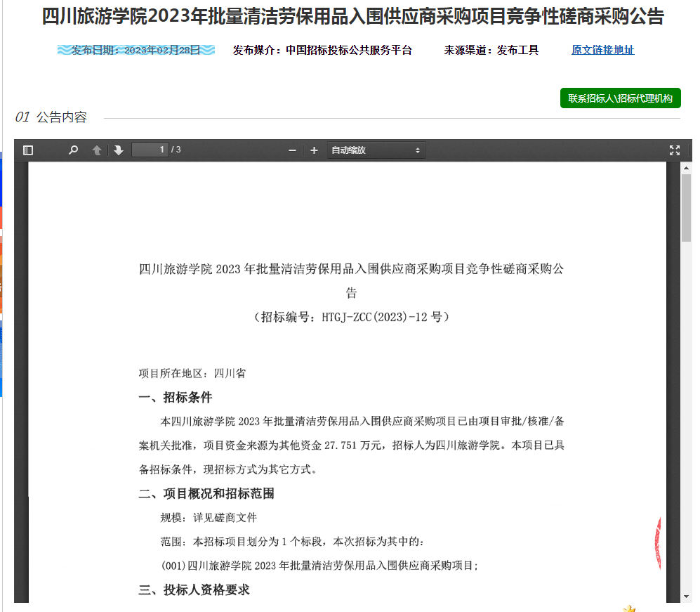Click the 一、招标条件 heading

pyautogui.click(x=176, y=397)
